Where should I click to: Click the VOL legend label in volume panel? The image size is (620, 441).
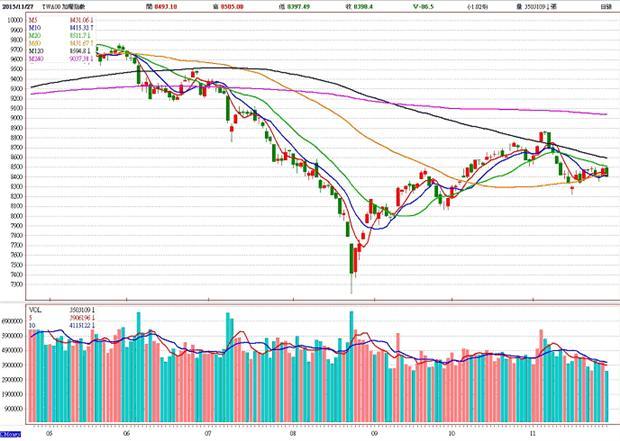click(36, 311)
